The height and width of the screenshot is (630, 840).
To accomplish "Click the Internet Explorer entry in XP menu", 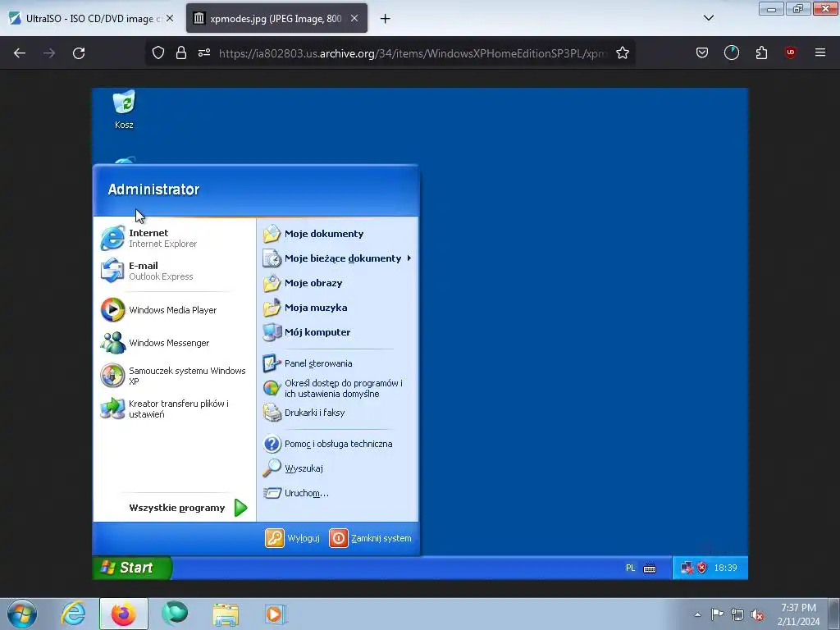I will [x=175, y=238].
